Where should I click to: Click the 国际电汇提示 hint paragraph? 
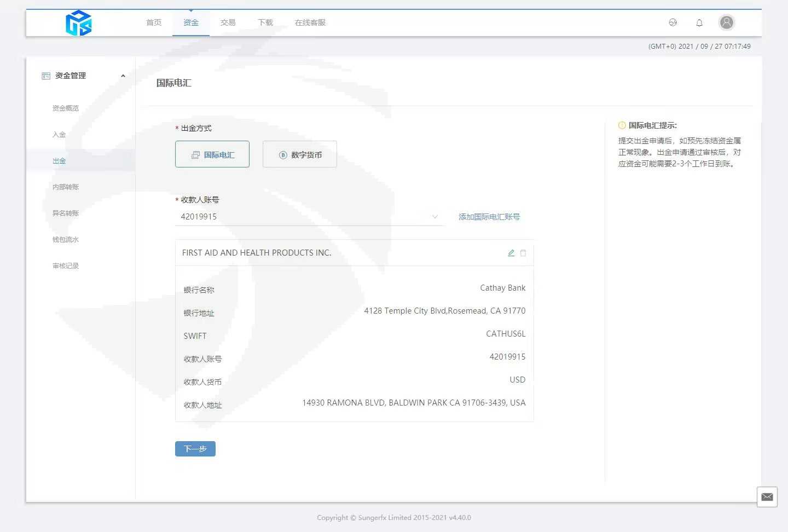coord(680,152)
